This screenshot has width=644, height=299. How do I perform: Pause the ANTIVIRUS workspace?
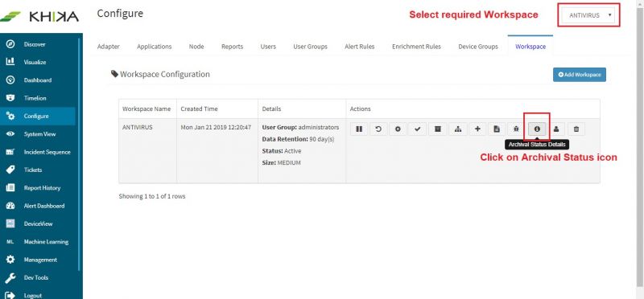tap(359, 129)
